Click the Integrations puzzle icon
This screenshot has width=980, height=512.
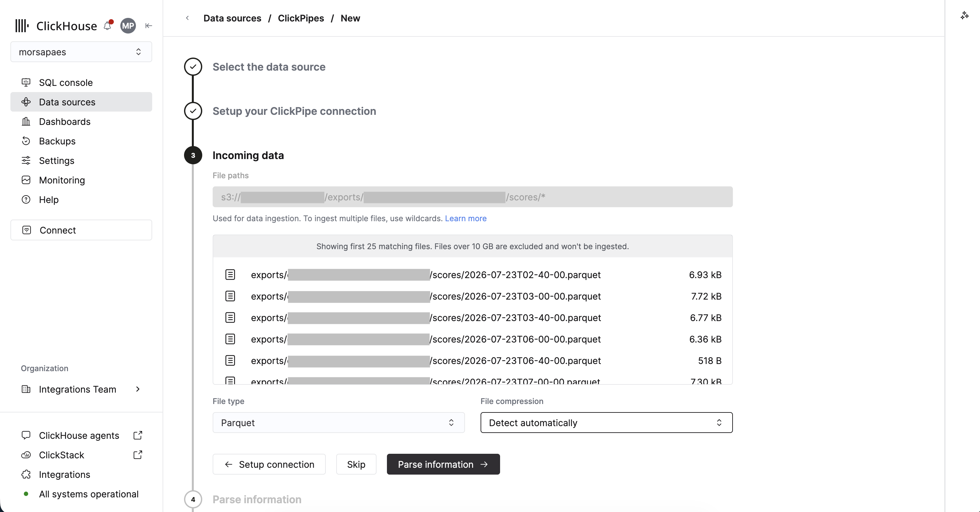(x=26, y=474)
